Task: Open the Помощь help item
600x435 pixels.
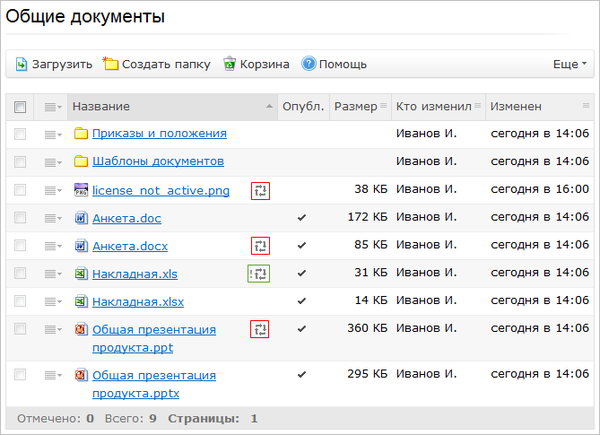Action: 334,64
